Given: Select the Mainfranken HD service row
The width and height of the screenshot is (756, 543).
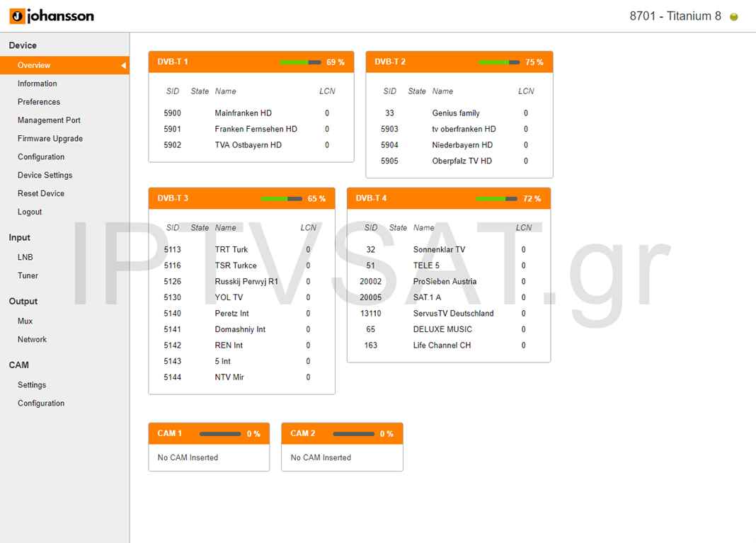Looking at the screenshot, I should pos(244,113).
